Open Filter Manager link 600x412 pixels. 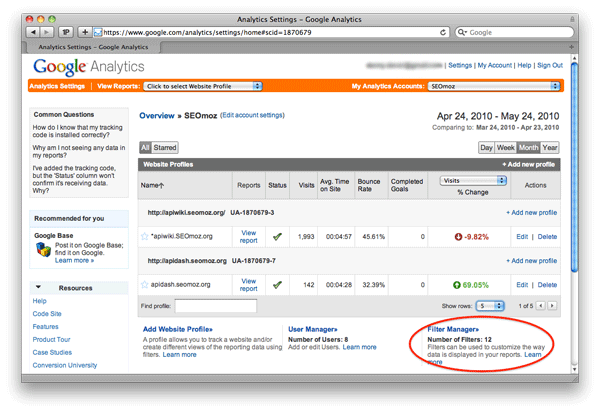[x=452, y=329]
